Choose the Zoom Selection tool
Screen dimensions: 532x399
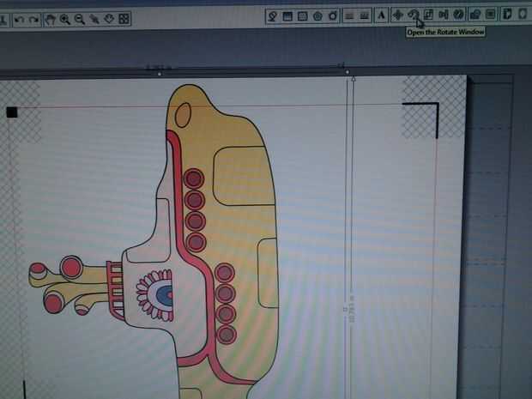click(x=94, y=19)
